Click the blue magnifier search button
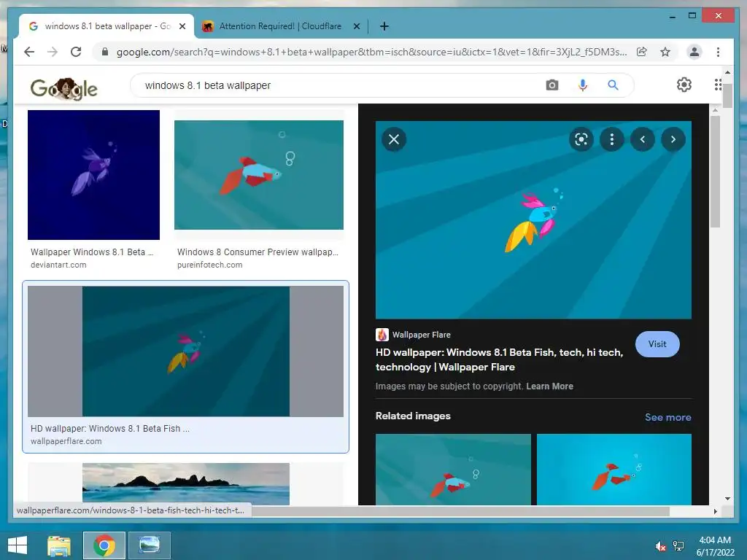The image size is (747, 560). pos(613,85)
